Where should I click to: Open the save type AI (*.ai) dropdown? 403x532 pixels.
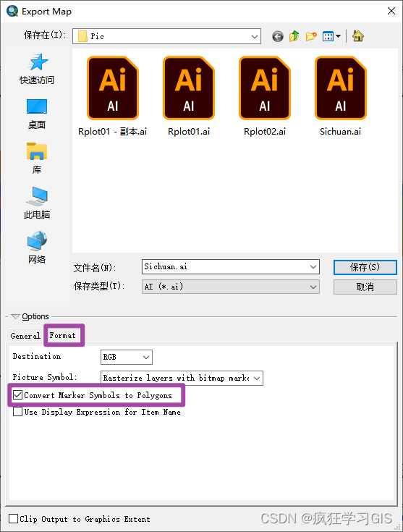pyautogui.click(x=231, y=287)
